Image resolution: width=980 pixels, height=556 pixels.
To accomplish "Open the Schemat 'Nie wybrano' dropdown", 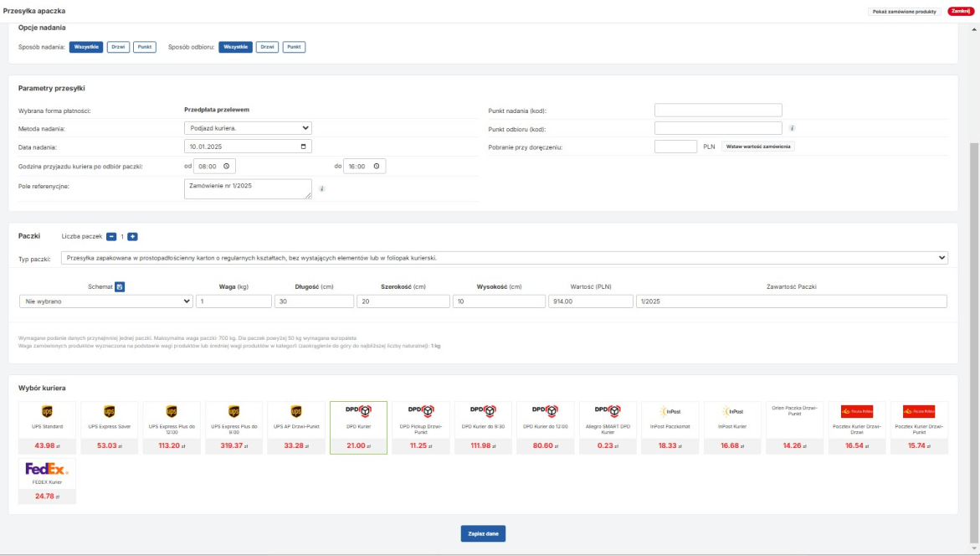I will pyautogui.click(x=105, y=301).
